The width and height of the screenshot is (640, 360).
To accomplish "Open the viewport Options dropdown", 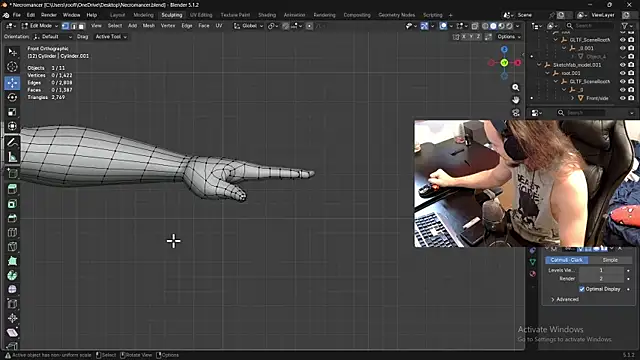I will pyautogui.click(x=509, y=37).
